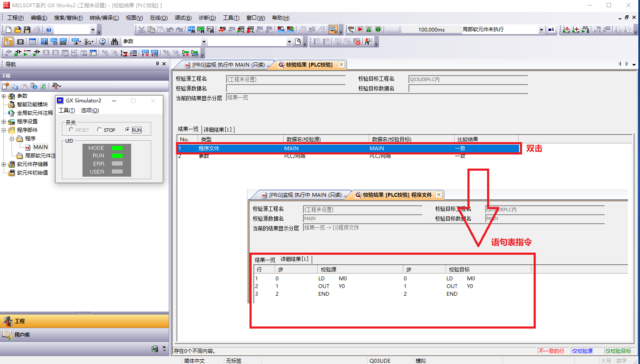Select the disabled RESET radio button
This screenshot has width=640, height=364.
[71, 130]
